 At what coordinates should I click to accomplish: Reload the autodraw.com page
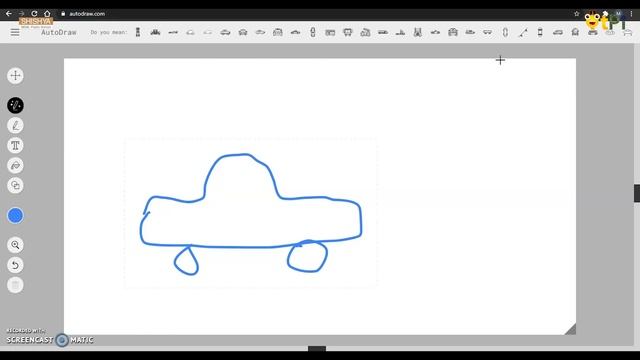point(34,13)
